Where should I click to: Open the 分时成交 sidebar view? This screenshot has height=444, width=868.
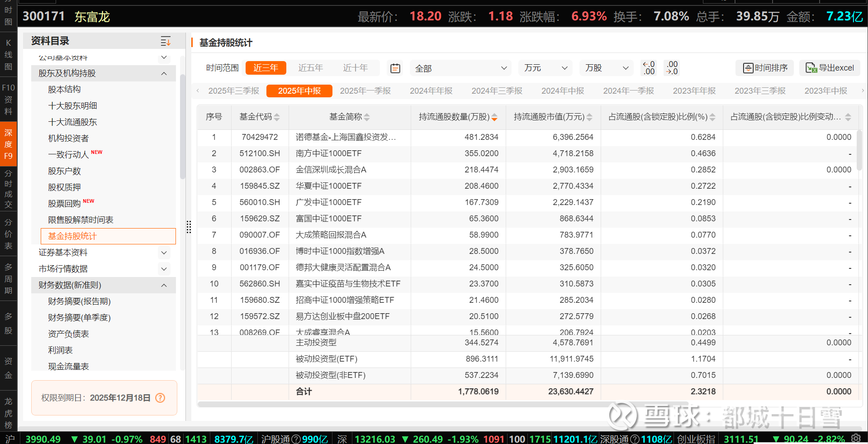[8, 189]
